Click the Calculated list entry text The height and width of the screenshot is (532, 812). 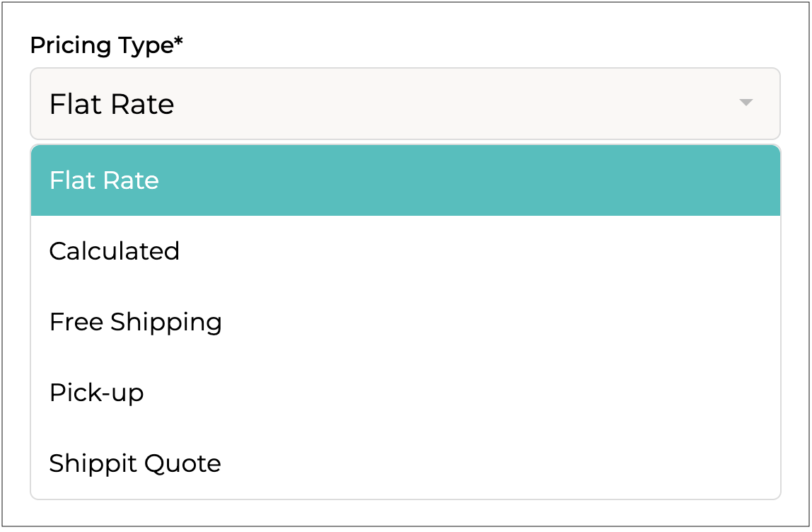(x=115, y=251)
